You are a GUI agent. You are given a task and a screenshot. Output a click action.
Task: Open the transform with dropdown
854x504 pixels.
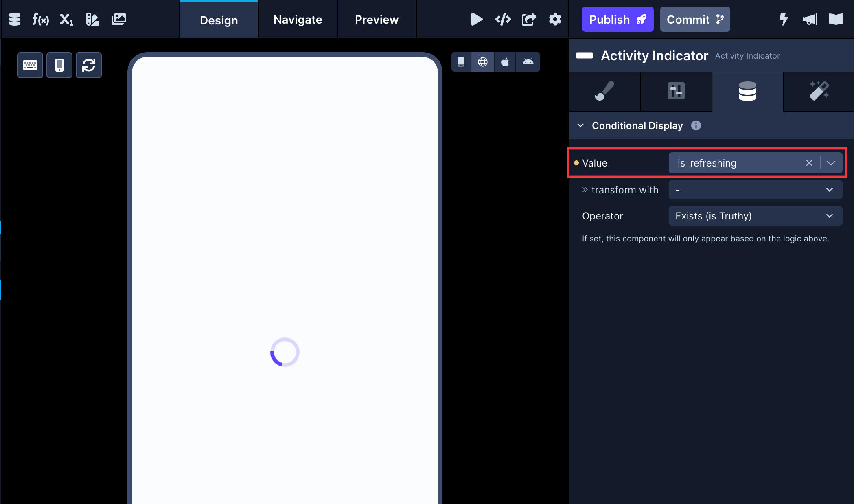click(x=755, y=190)
